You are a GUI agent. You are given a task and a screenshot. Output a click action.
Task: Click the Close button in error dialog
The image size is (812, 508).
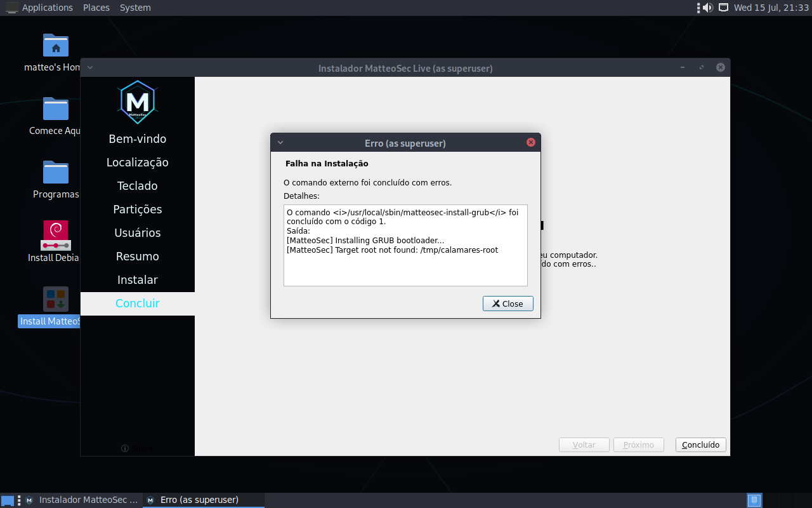[508, 304]
